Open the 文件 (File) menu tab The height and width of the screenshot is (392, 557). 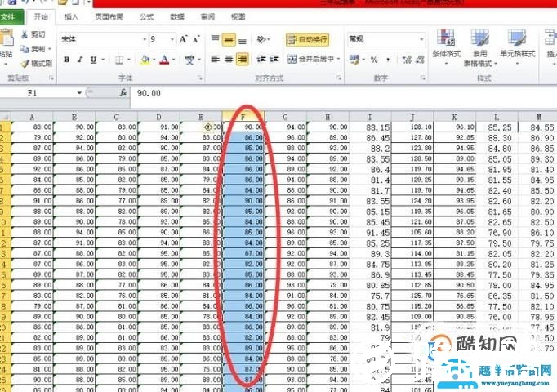click(11, 16)
